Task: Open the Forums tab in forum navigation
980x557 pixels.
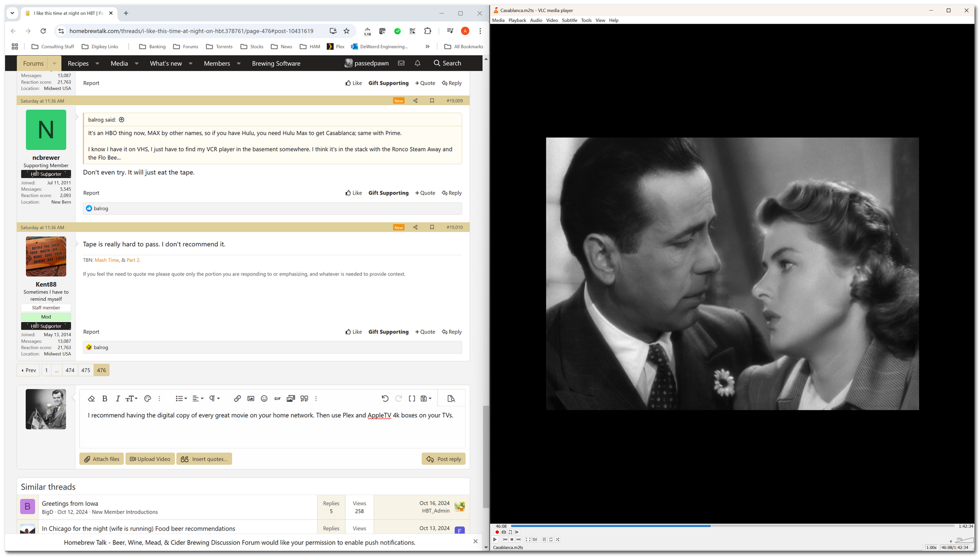Action: pyautogui.click(x=33, y=63)
